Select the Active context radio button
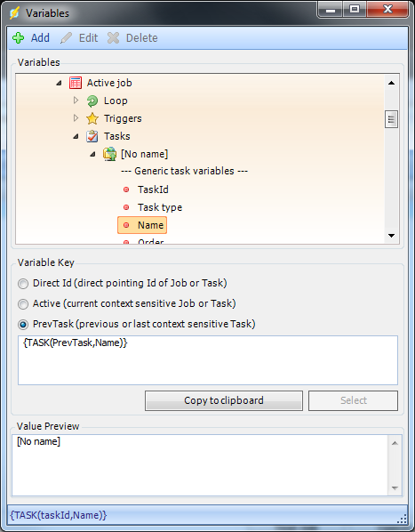The image size is (415, 532). coord(23,304)
